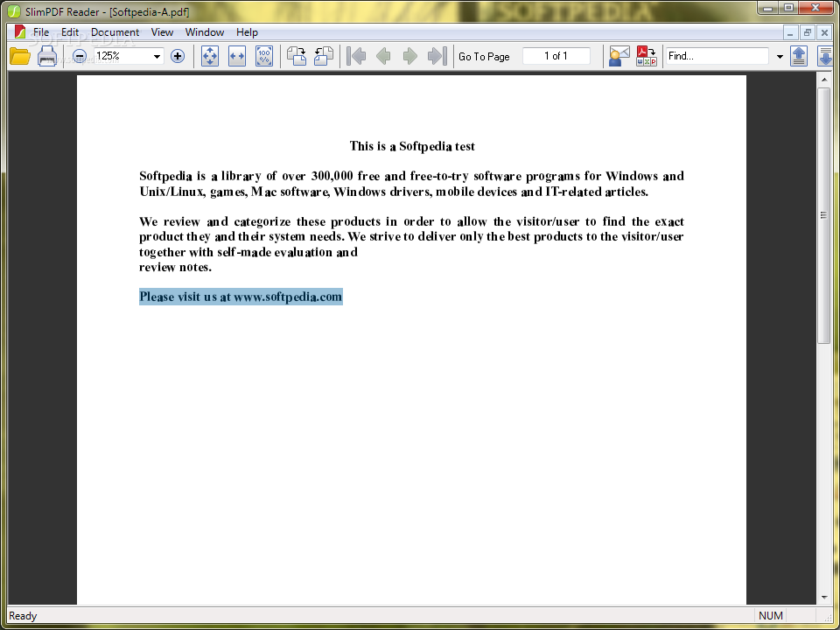This screenshot has height=630, width=840.
Task: Click the NUM indicator in status bar
Action: 771,615
